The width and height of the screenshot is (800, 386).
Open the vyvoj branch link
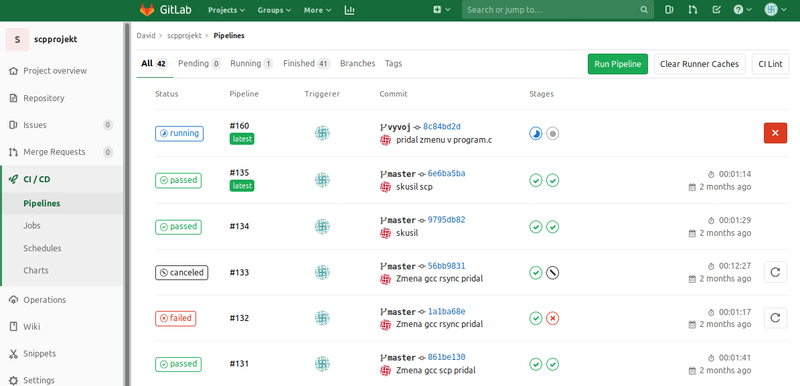398,126
